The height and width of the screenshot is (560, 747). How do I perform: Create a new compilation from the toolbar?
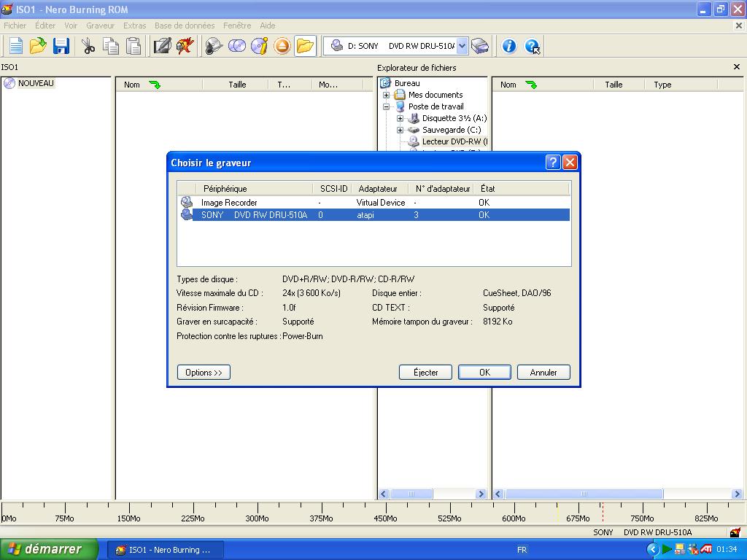(16, 46)
